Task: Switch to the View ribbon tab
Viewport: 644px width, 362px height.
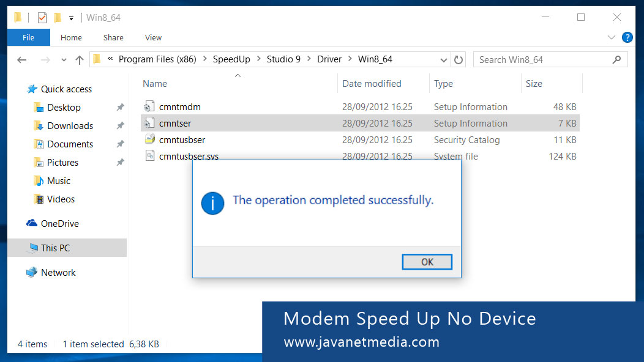Action: click(153, 37)
